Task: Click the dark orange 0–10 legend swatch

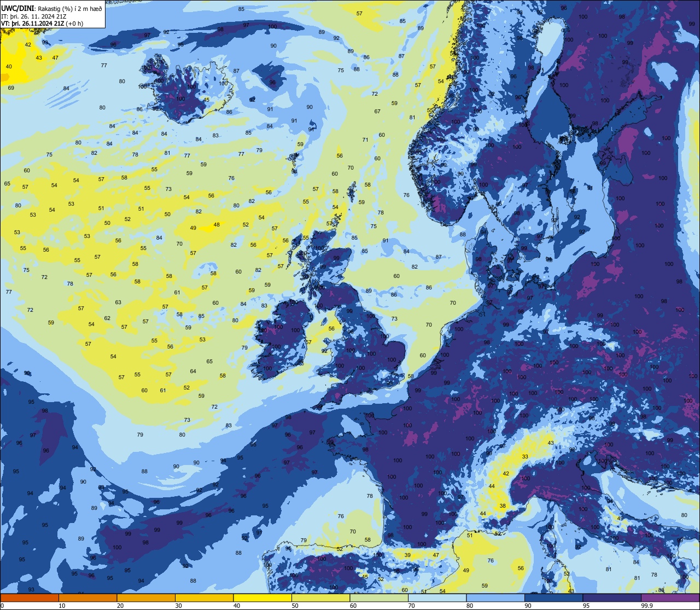Action: (30, 597)
